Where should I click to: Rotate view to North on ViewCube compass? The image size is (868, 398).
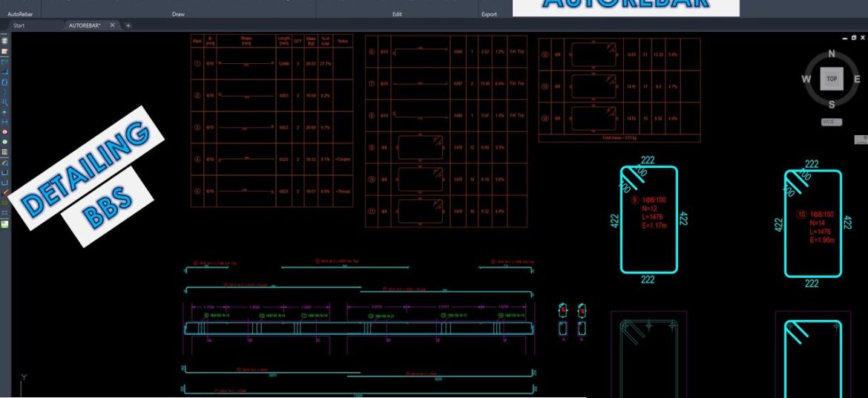pyautogui.click(x=832, y=53)
